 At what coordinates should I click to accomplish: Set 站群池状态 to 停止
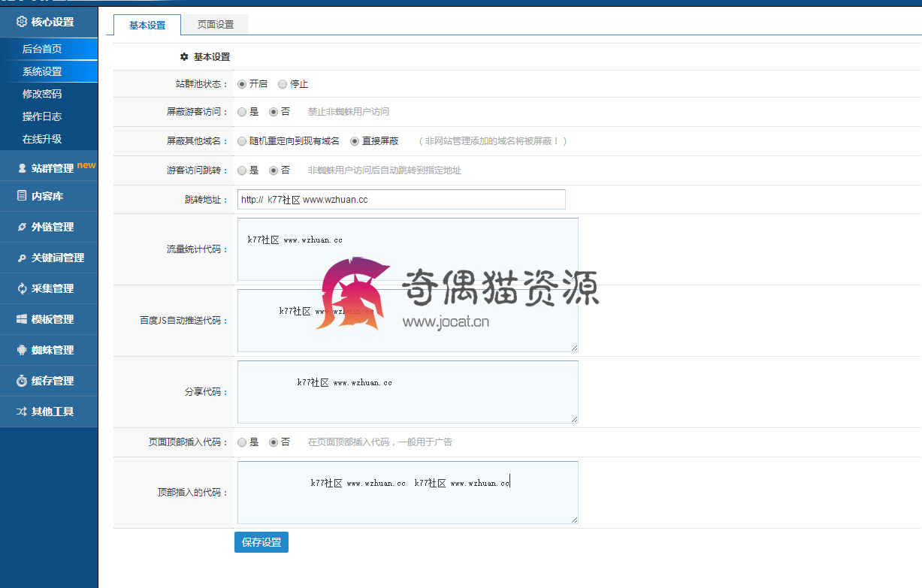point(283,84)
